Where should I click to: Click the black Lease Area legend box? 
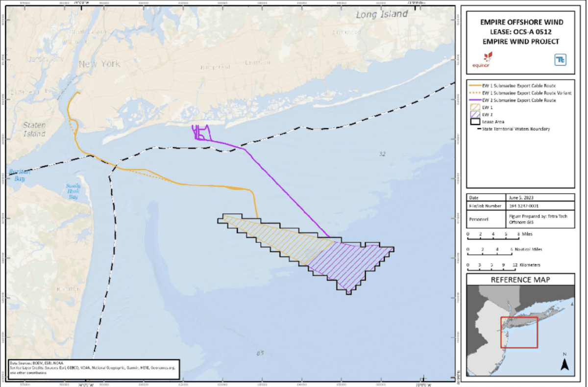tap(475, 122)
